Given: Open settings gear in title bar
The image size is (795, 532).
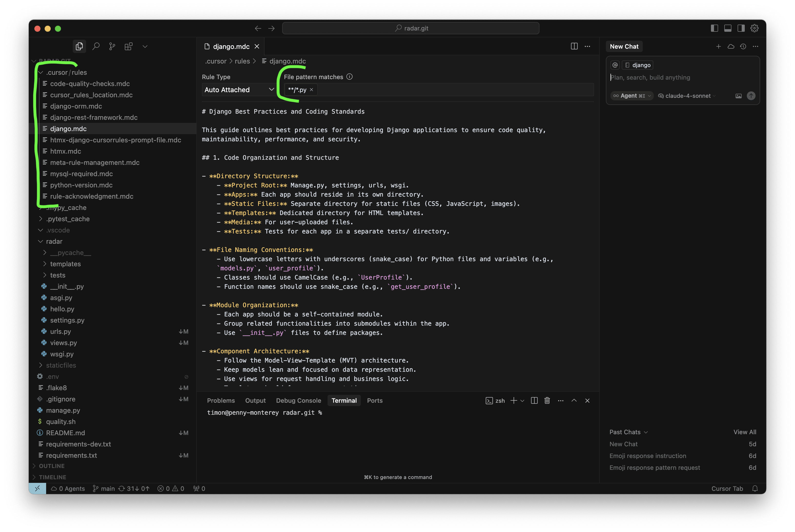Looking at the screenshot, I should coord(754,28).
